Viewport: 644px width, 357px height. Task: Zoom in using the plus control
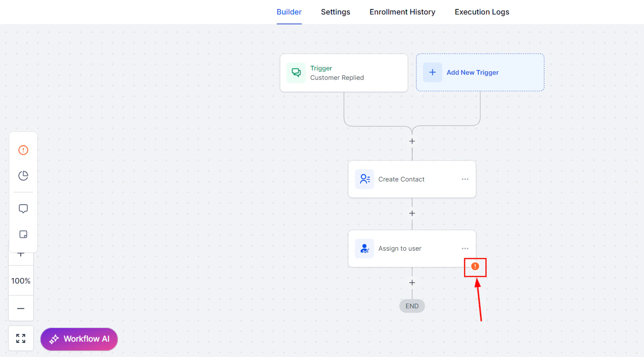coord(21,253)
